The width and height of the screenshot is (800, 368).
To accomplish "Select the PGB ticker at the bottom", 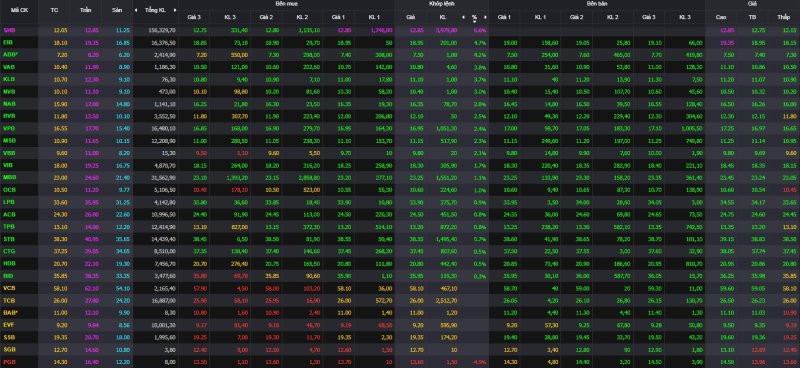I will click(8, 362).
